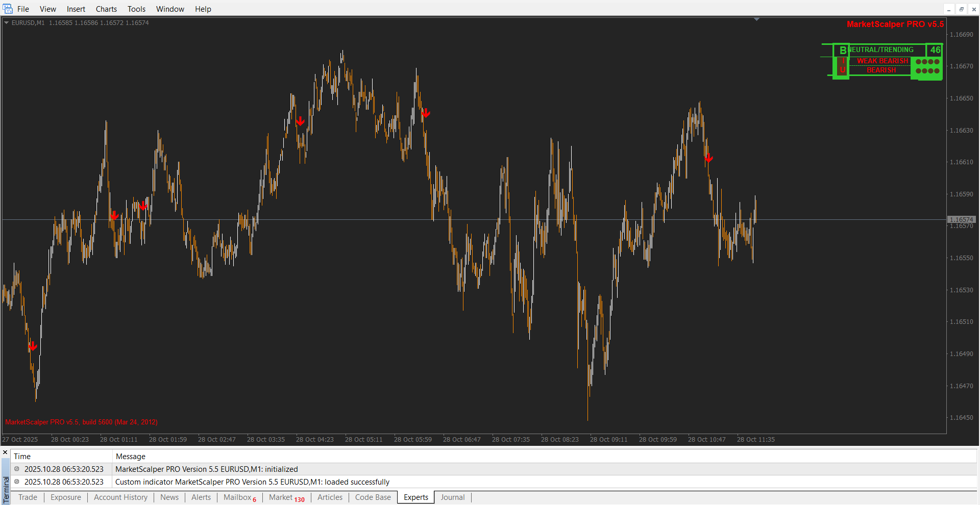Switch to the Alerts tab
The image size is (980, 505).
(201, 497)
